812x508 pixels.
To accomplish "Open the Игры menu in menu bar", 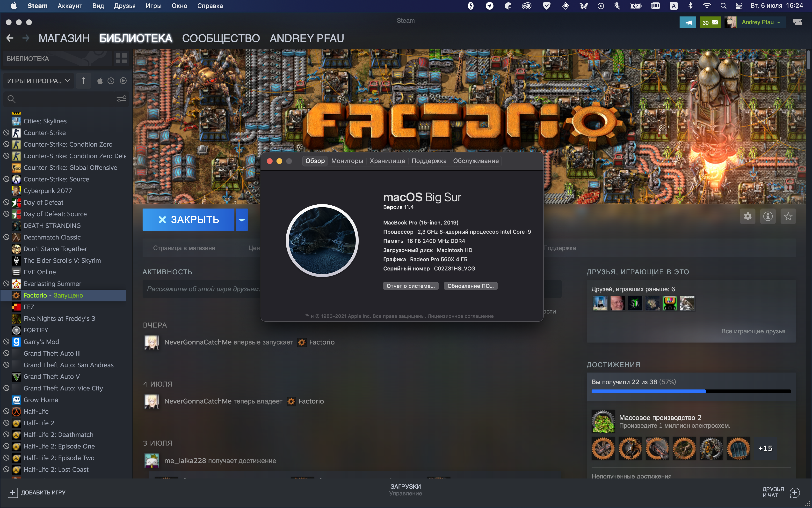I will tap(153, 6).
